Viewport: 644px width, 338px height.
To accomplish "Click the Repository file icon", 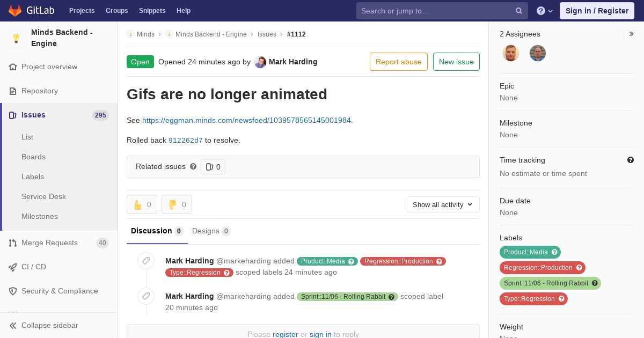I will pos(13,91).
